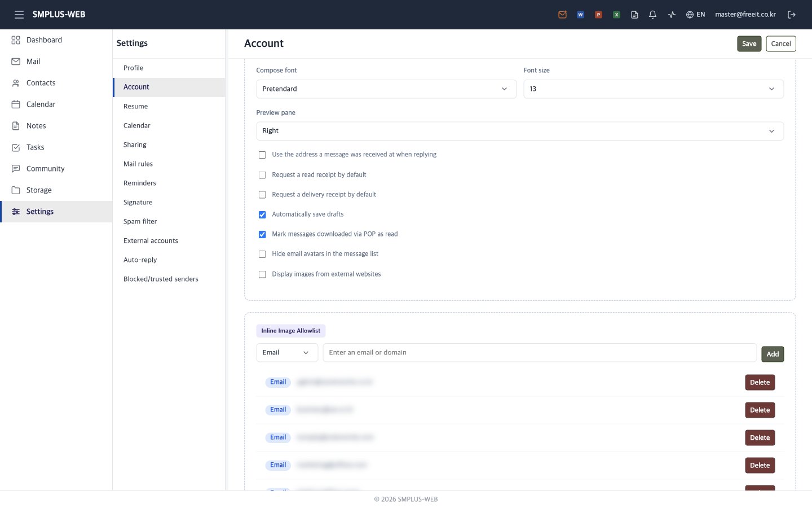Check 'Display images from external websites'

262,274
